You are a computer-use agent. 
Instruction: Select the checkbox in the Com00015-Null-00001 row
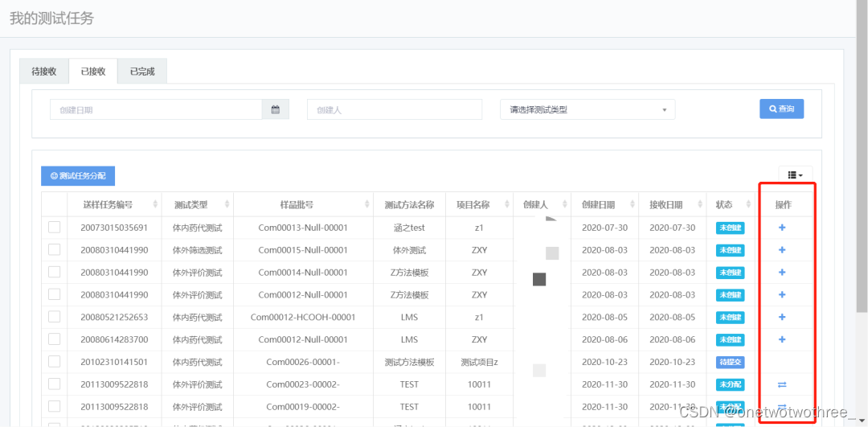coord(55,250)
